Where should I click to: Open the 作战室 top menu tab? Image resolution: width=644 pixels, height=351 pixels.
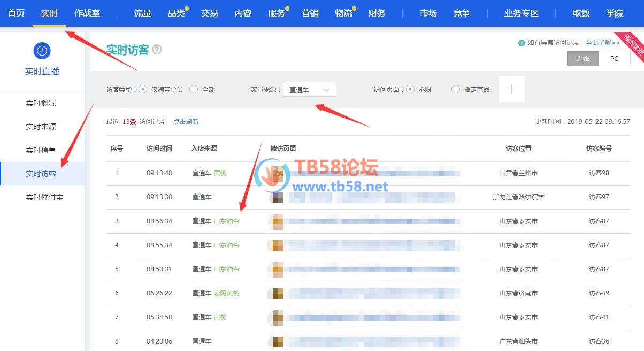pyautogui.click(x=87, y=13)
